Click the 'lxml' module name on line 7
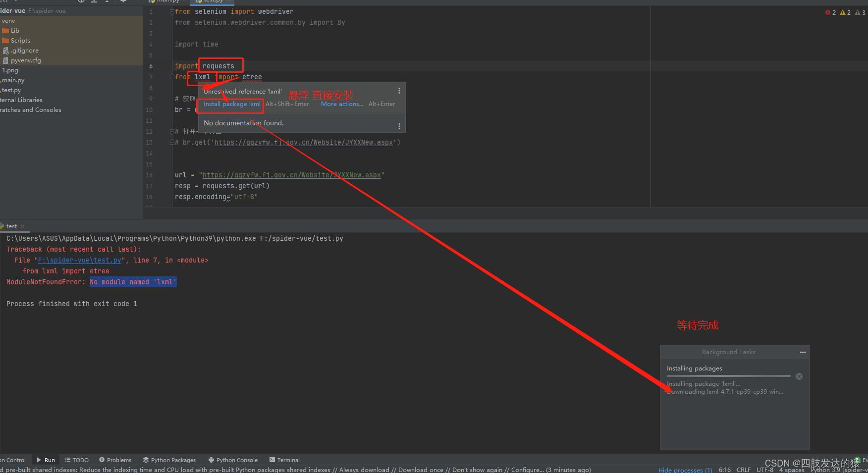868x473 pixels. [203, 77]
